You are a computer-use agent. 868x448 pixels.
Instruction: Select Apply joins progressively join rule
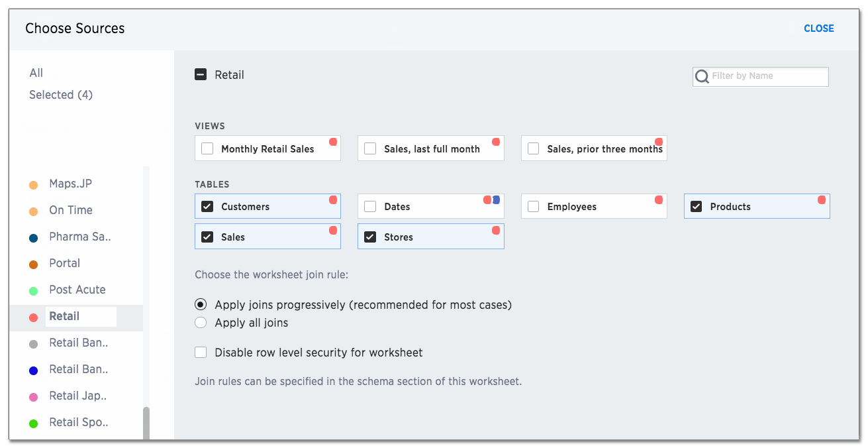coord(201,304)
